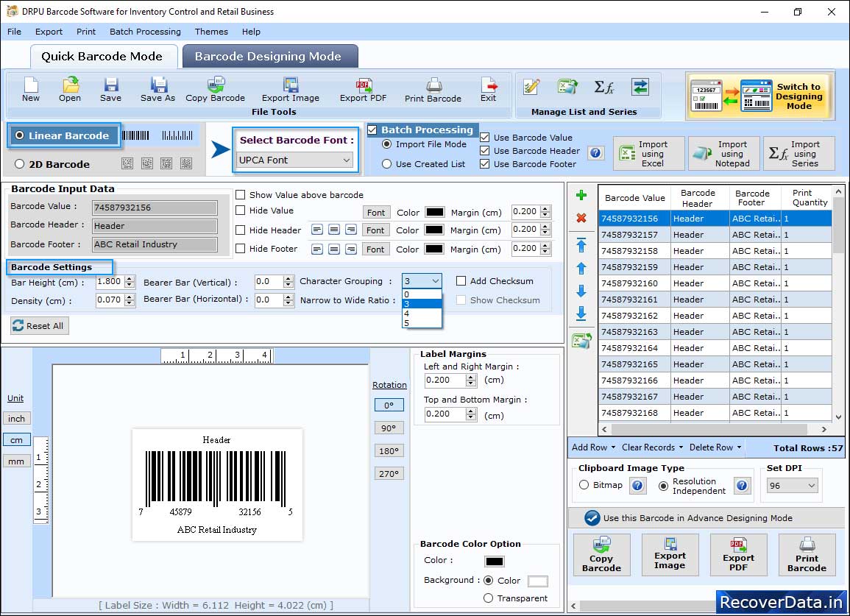Viewport: 850px width, 616px height.
Task: Select the Linear Barcode radio button
Action: tap(20, 135)
